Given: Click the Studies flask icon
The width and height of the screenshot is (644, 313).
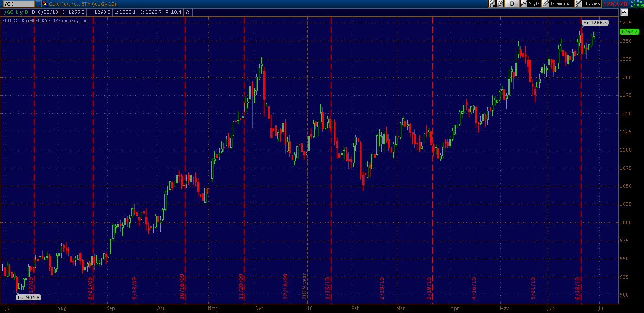Looking at the screenshot, I should click(x=578, y=3).
